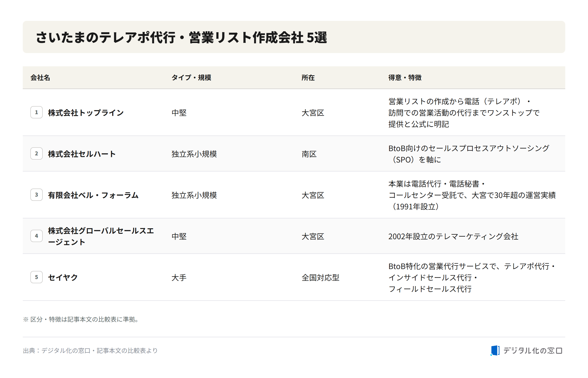
Task: Click the 南区 location cell
Action: point(309,154)
